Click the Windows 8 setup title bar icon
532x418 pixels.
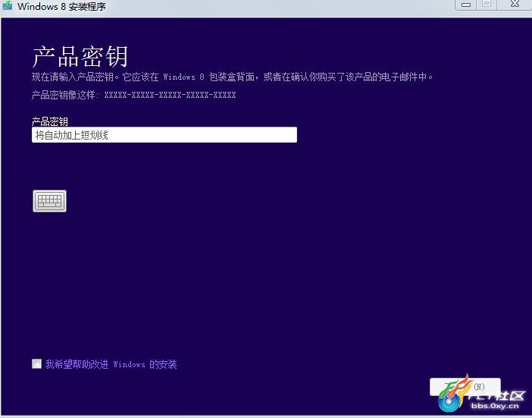[7, 5]
